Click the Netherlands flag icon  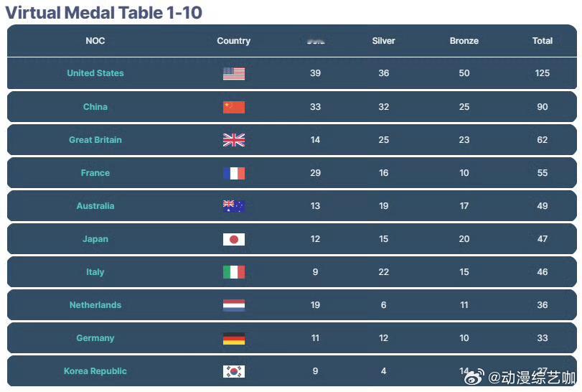(234, 305)
